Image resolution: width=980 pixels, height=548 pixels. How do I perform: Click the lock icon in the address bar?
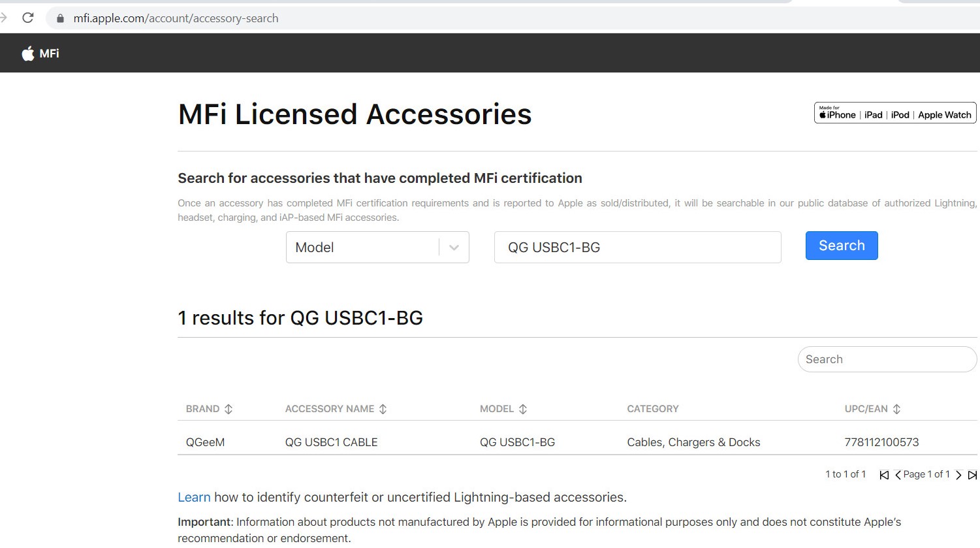point(61,18)
